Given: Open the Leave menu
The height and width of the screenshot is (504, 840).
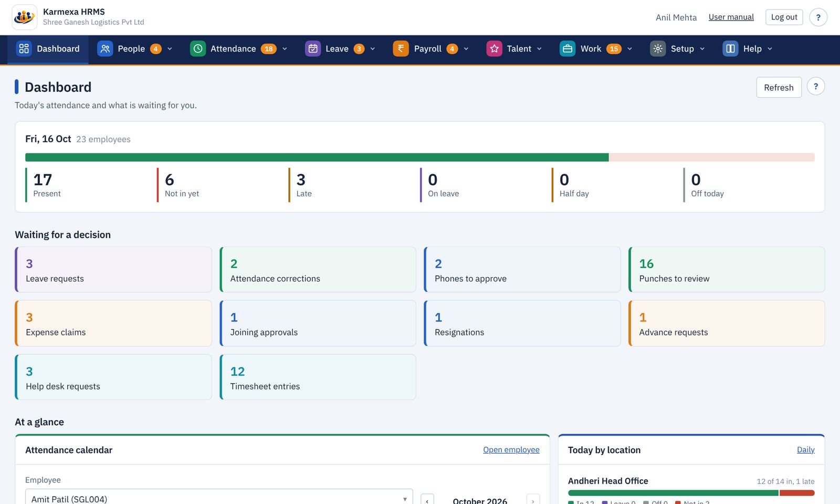Looking at the screenshot, I should pyautogui.click(x=340, y=49).
